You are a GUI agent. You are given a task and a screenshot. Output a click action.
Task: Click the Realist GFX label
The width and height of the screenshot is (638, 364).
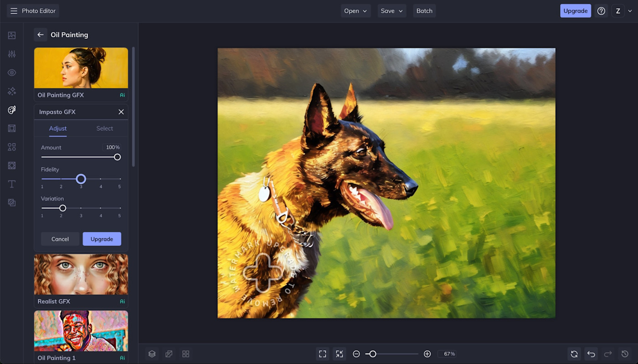tap(54, 302)
